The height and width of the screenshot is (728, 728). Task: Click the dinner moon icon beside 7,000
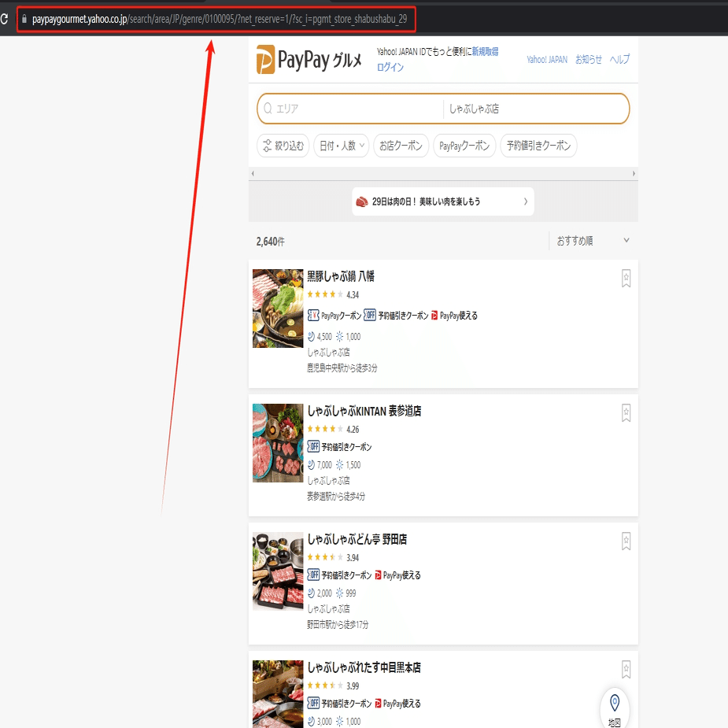point(311,465)
